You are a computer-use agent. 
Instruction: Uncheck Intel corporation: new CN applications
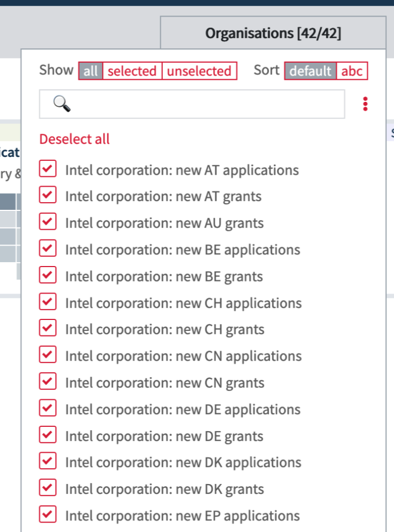click(x=47, y=355)
